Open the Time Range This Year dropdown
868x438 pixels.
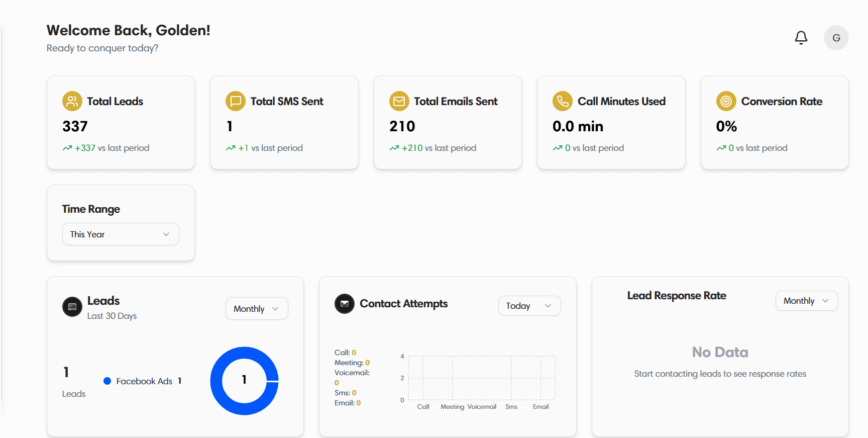[x=121, y=234]
